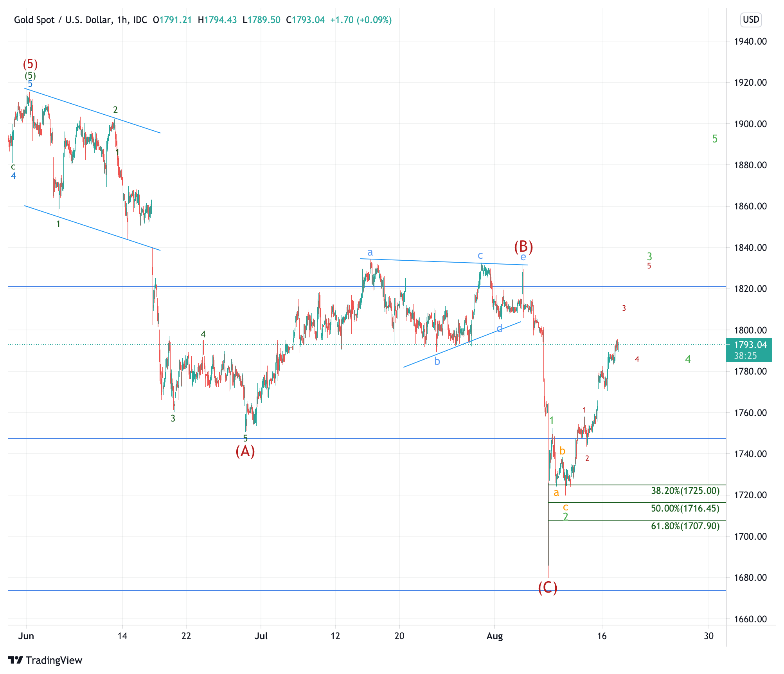Select the 61.80%(1707.90) Fibonacci level label
Viewport: 784px width, 674px height.
pyautogui.click(x=685, y=526)
